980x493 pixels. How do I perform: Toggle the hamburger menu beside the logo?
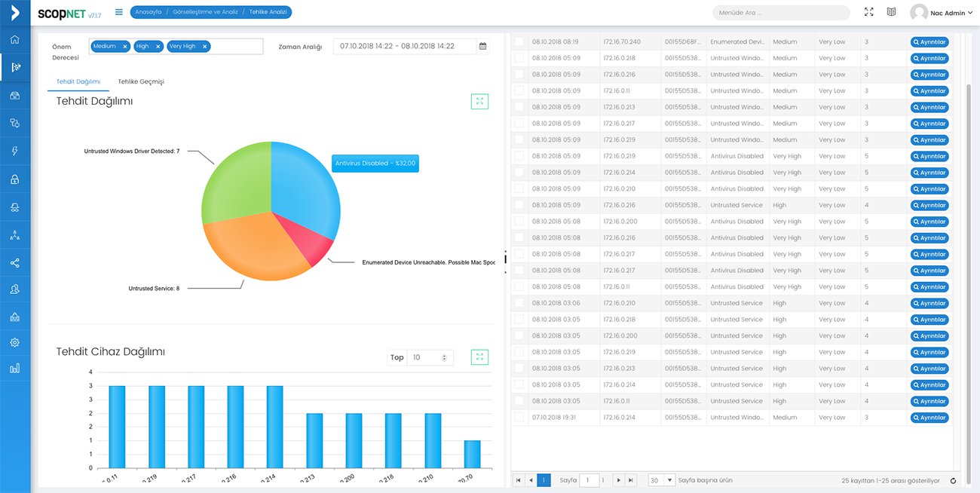(119, 12)
